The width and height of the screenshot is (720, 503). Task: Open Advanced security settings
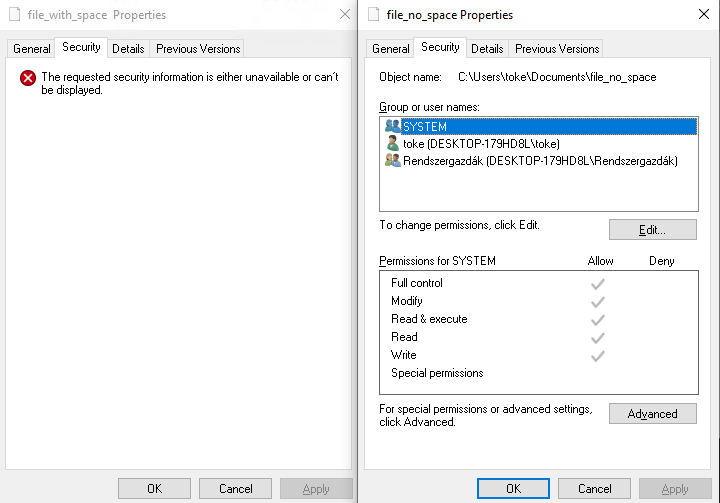pos(652,414)
